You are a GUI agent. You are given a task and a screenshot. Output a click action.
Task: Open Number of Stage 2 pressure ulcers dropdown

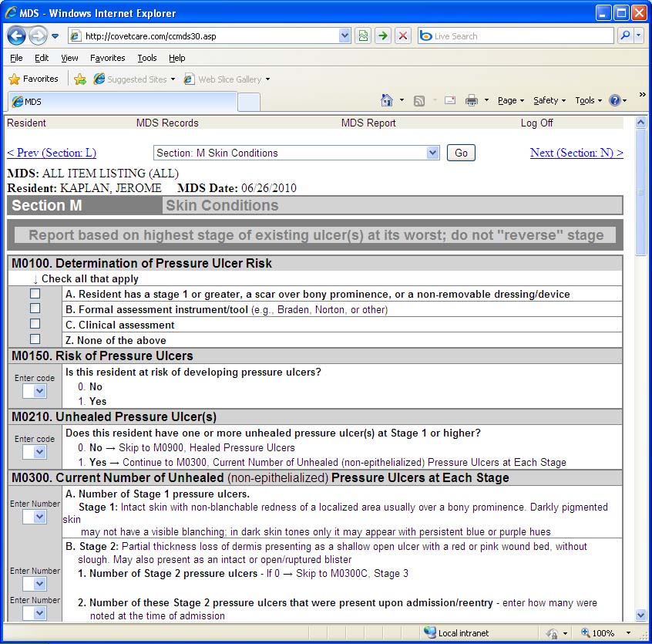click(35, 584)
